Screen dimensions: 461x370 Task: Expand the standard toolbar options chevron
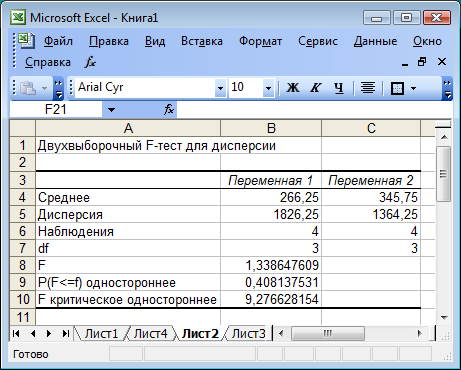(x=58, y=89)
